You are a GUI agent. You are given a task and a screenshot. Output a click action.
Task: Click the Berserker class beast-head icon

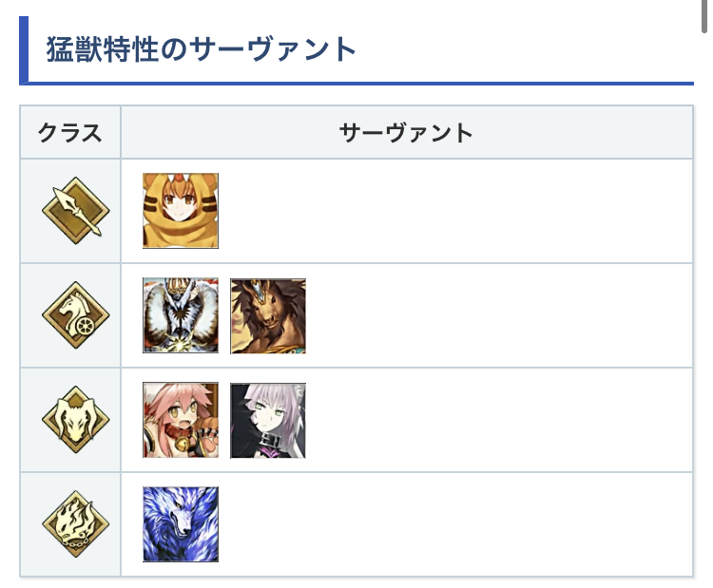tap(70, 420)
